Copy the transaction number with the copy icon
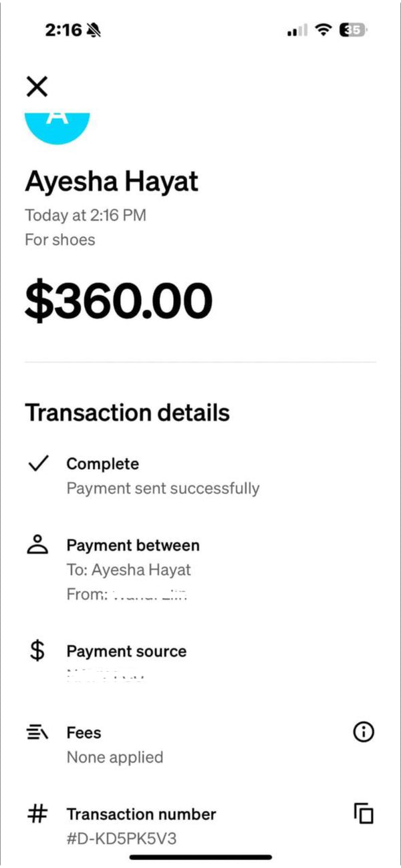Viewport: 401px width, 868px height. (363, 813)
